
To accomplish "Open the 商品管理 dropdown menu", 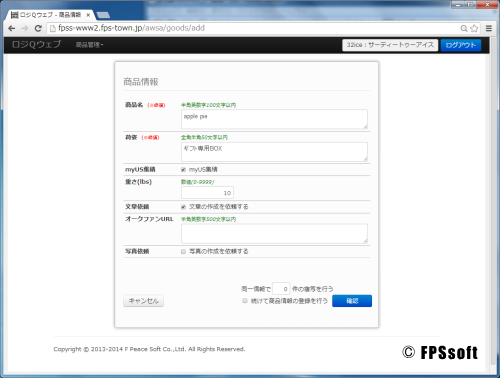I will 89,45.
